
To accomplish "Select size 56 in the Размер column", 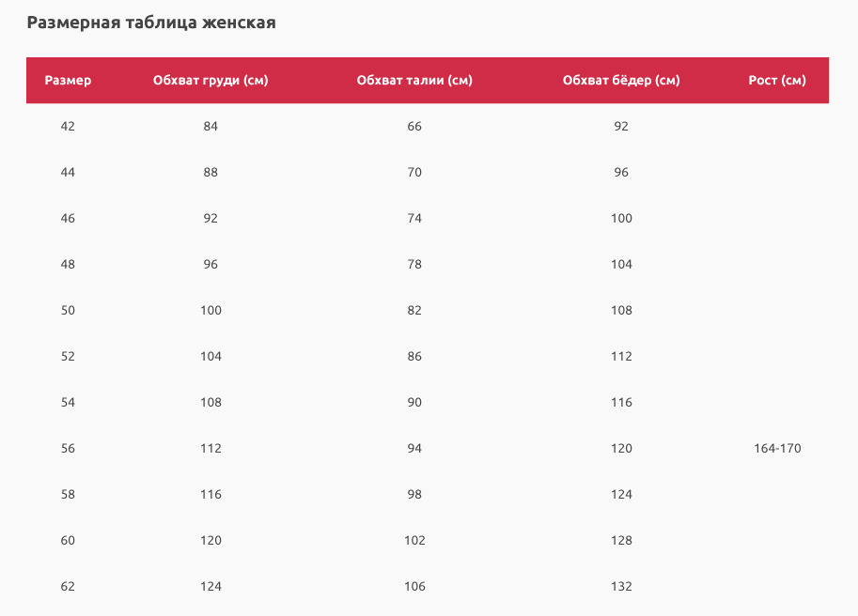I will click(68, 449).
